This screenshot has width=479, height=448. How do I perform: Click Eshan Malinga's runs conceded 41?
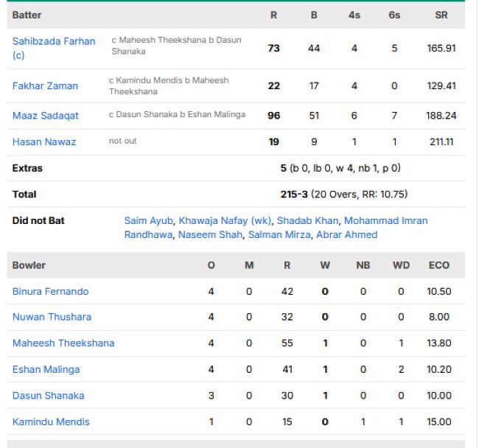tap(287, 369)
